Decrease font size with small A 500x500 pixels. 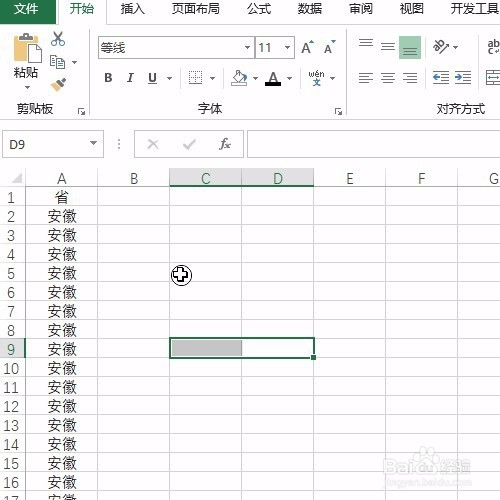click(x=330, y=48)
